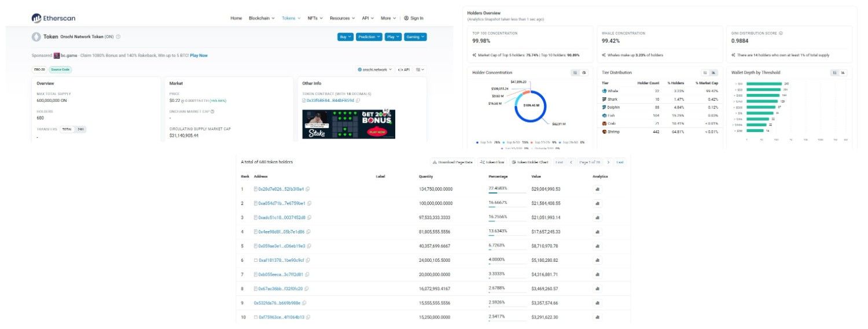Click Download Page Data button

point(453,162)
